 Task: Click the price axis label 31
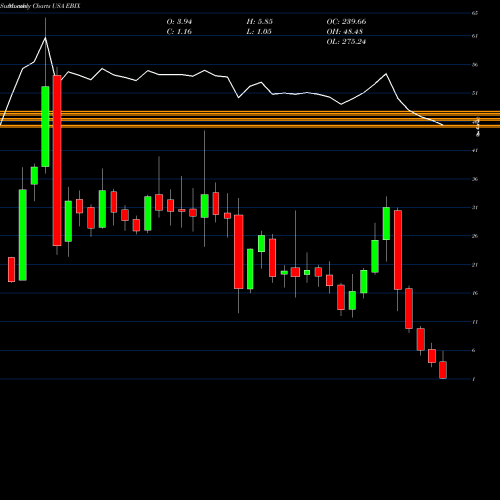point(475,207)
